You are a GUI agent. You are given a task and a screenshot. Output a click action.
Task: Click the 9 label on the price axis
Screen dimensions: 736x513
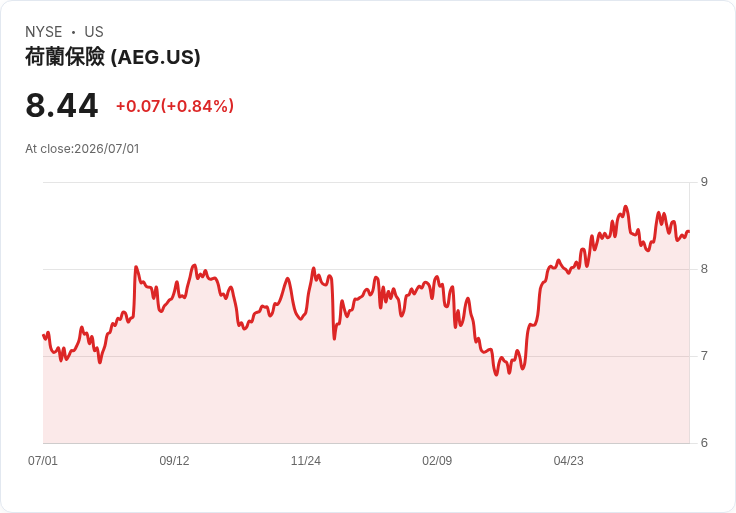[x=704, y=182]
